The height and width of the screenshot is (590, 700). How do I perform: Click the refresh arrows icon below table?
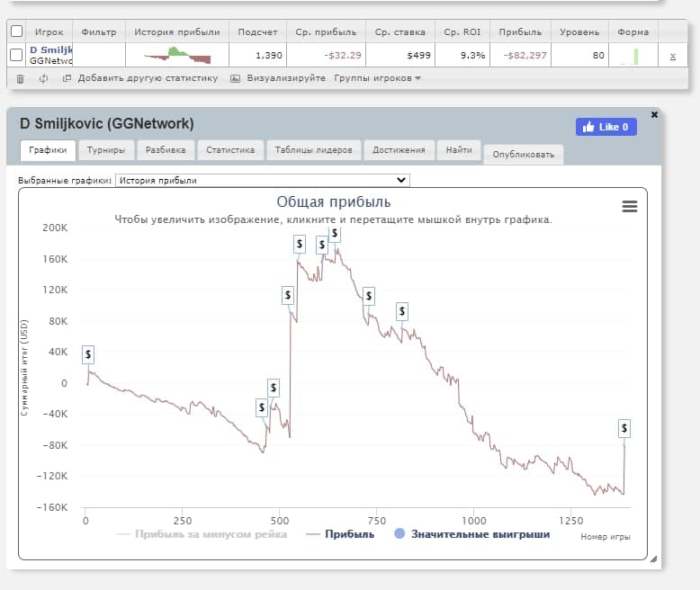[x=43, y=78]
